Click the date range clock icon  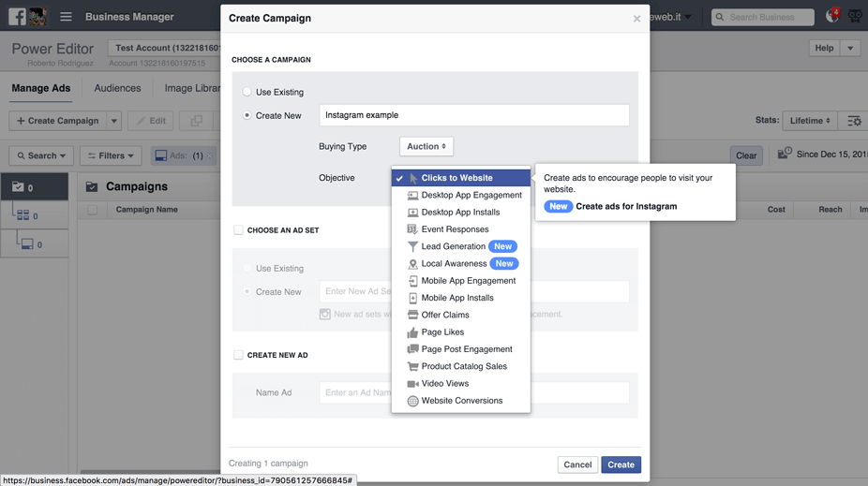tap(785, 154)
